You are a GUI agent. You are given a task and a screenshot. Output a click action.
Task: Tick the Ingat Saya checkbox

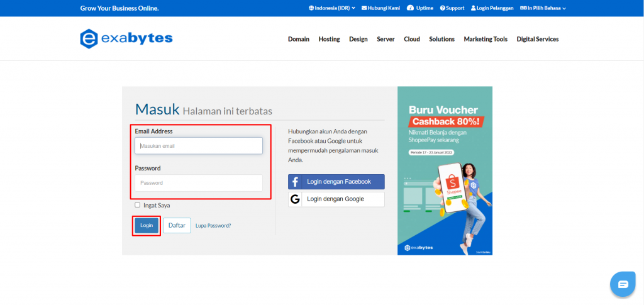pyautogui.click(x=138, y=205)
